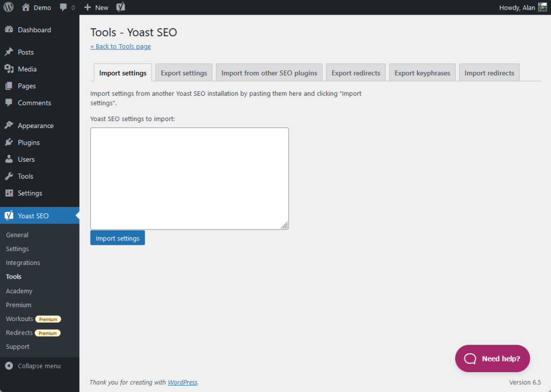Click the Media library icon

point(9,69)
